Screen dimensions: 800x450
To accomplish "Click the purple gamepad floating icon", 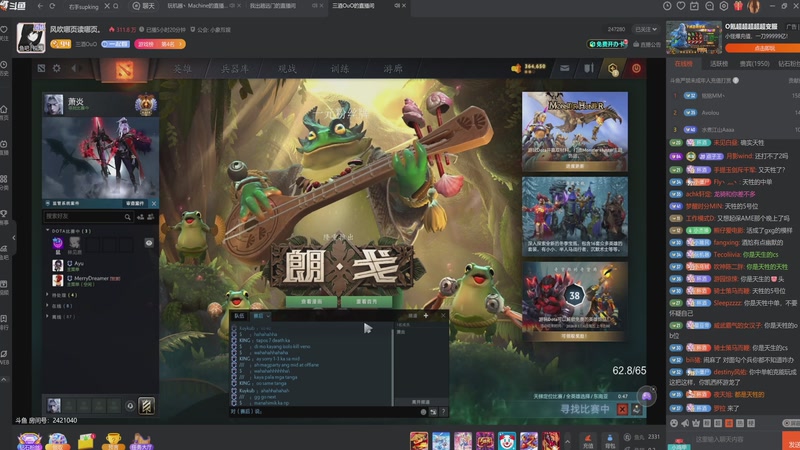I will point(646,396).
